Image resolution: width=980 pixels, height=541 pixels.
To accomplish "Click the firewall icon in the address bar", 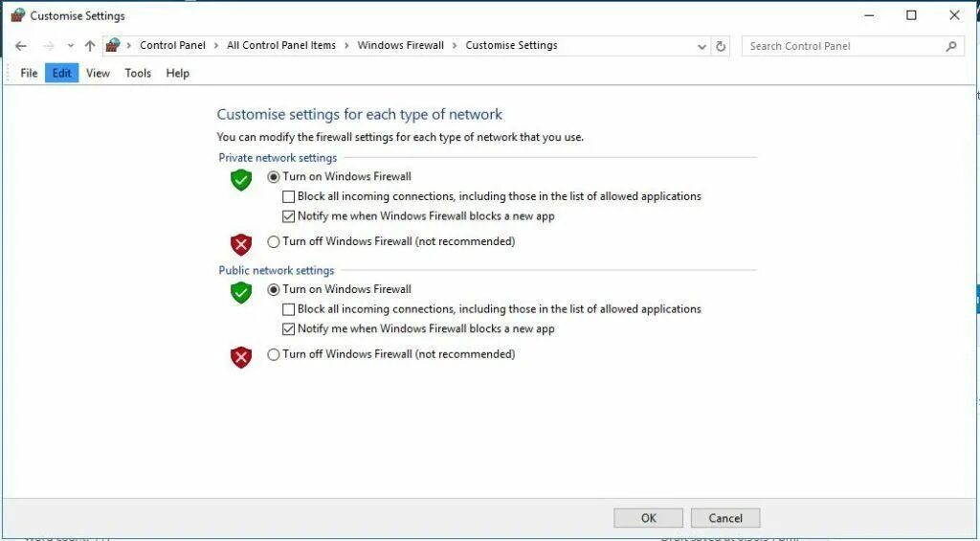I will (x=113, y=45).
